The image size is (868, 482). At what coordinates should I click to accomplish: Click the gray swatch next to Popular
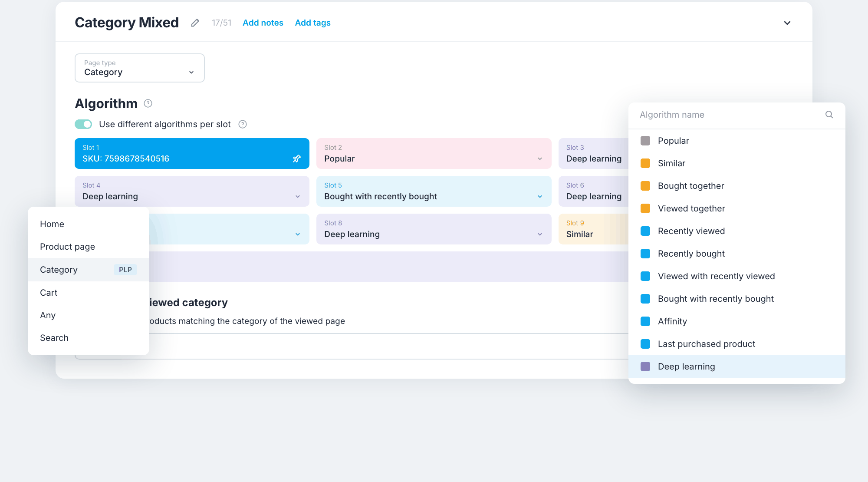tap(645, 141)
